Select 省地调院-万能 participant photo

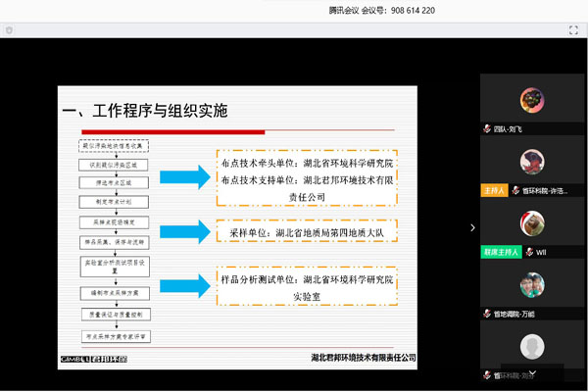[532, 286]
